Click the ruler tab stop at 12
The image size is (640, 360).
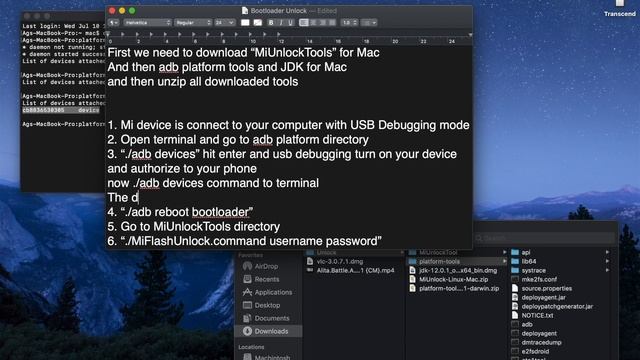coord(279,35)
